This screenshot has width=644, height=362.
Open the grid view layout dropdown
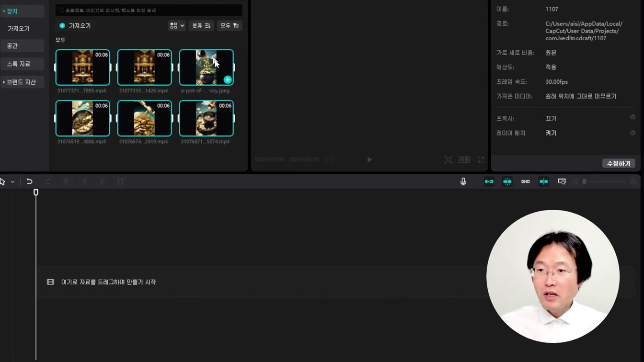pos(177,26)
